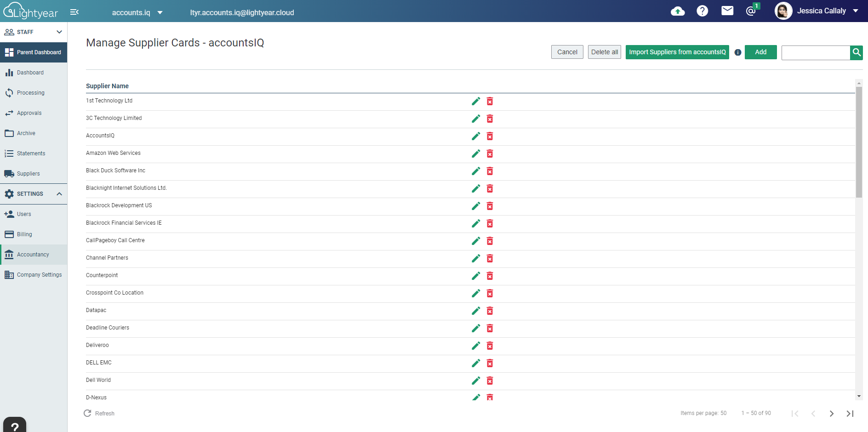
Task: Go to Dashboard in sidebar
Action: [34, 73]
